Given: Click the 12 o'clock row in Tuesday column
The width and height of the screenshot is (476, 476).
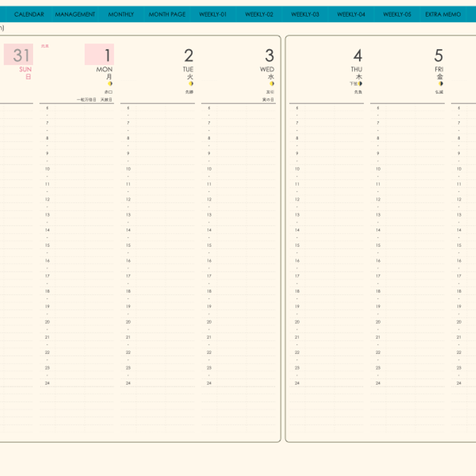Looking at the screenshot, I should pos(158,199).
